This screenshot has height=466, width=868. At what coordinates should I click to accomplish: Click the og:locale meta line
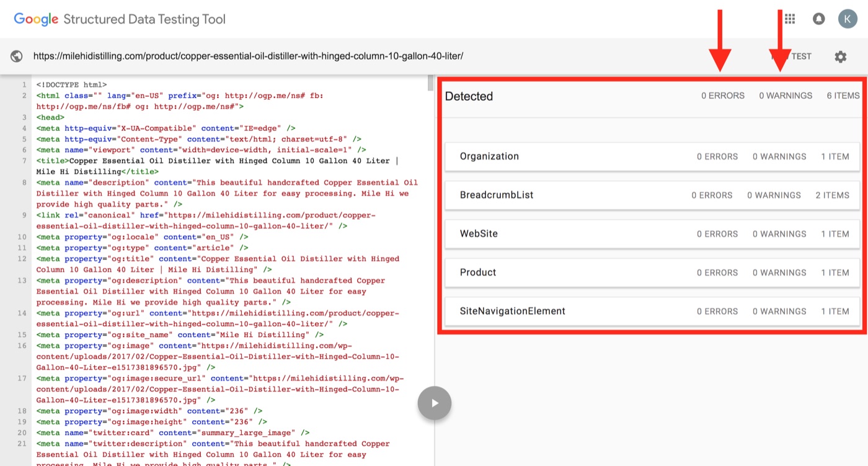click(142, 237)
